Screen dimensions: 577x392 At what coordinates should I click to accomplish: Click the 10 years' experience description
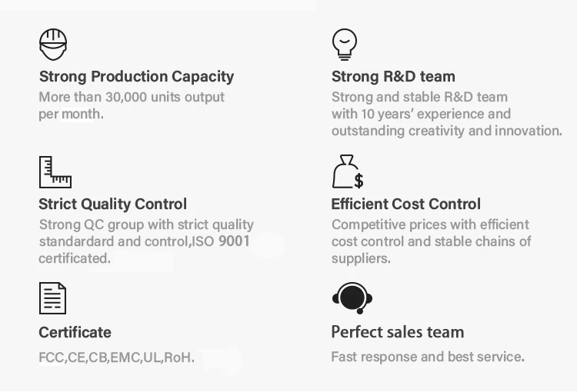[421, 114]
